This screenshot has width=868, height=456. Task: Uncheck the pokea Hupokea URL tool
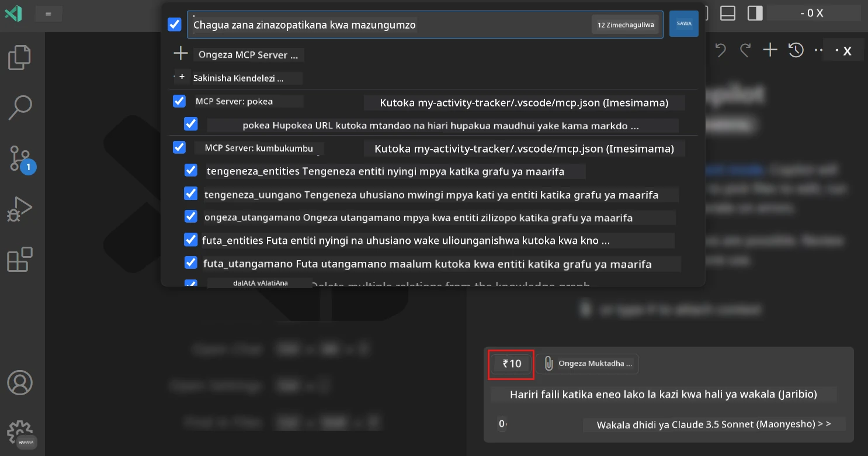pos(190,124)
